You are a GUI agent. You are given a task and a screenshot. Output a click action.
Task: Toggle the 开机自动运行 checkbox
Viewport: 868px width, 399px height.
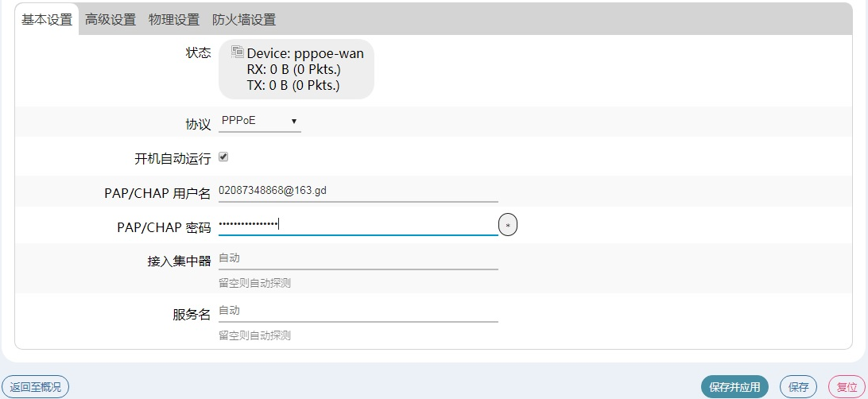click(x=223, y=157)
